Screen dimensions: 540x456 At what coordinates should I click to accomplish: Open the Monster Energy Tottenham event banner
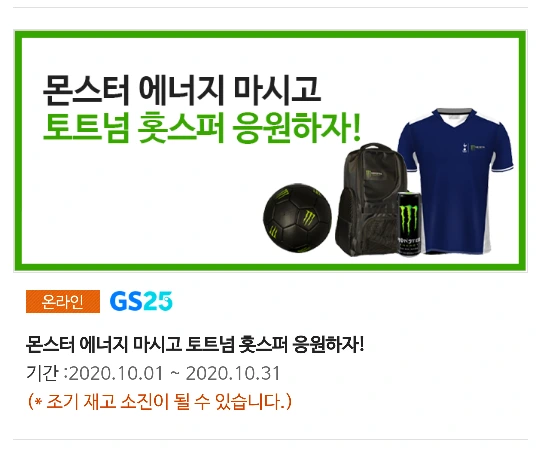270,151
